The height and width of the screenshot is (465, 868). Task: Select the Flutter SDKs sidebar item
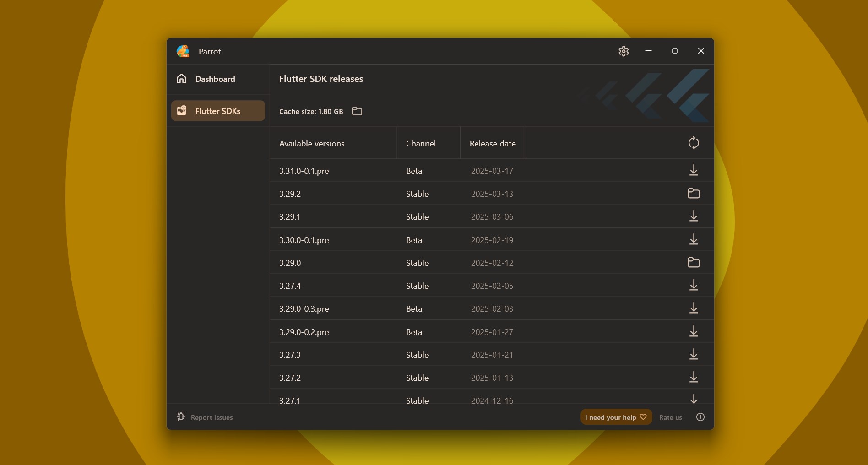point(218,111)
